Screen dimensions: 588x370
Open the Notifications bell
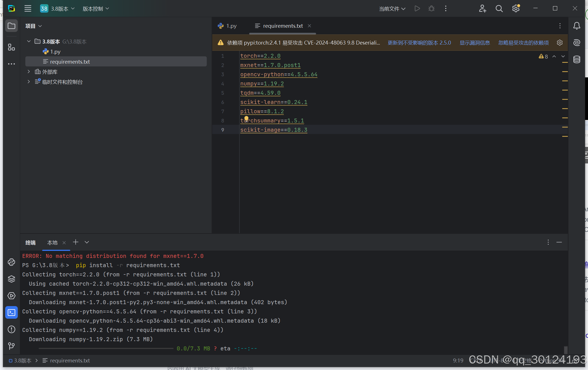577,26
